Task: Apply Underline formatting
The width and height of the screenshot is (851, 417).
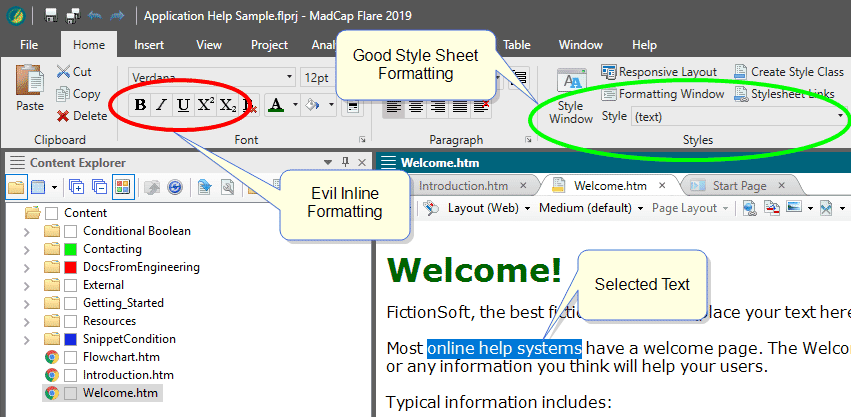Action: tap(183, 105)
